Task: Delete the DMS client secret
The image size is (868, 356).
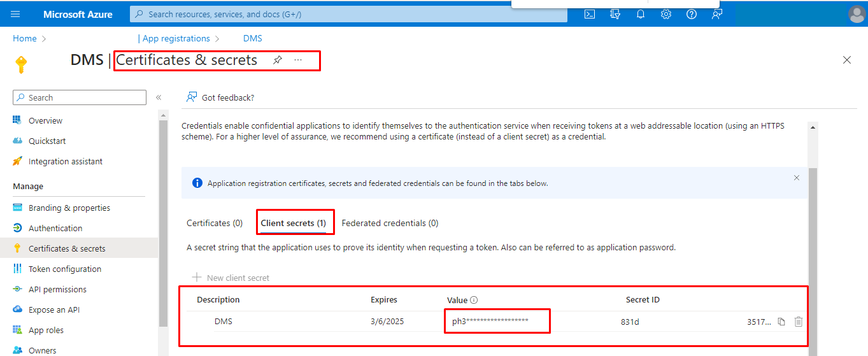Action: pyautogui.click(x=799, y=322)
